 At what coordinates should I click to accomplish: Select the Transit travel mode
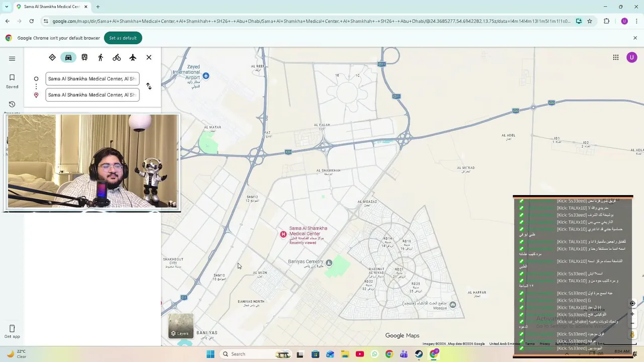pos(85,57)
